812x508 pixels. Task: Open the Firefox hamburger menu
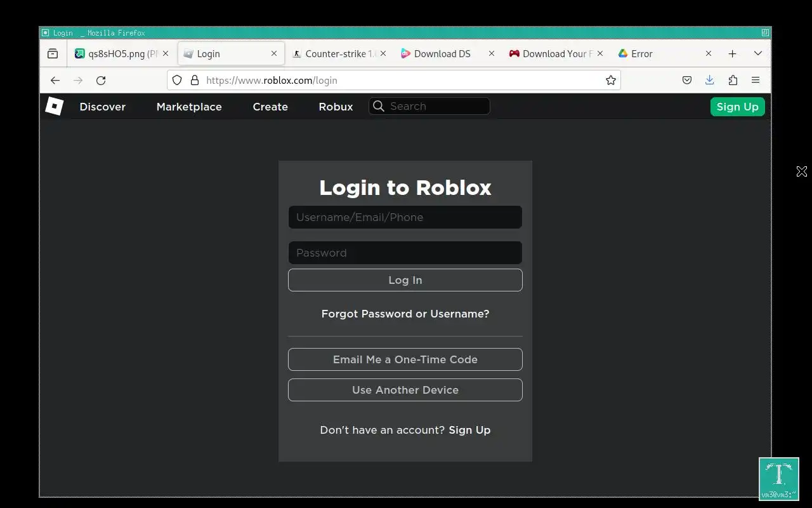pyautogui.click(x=756, y=80)
